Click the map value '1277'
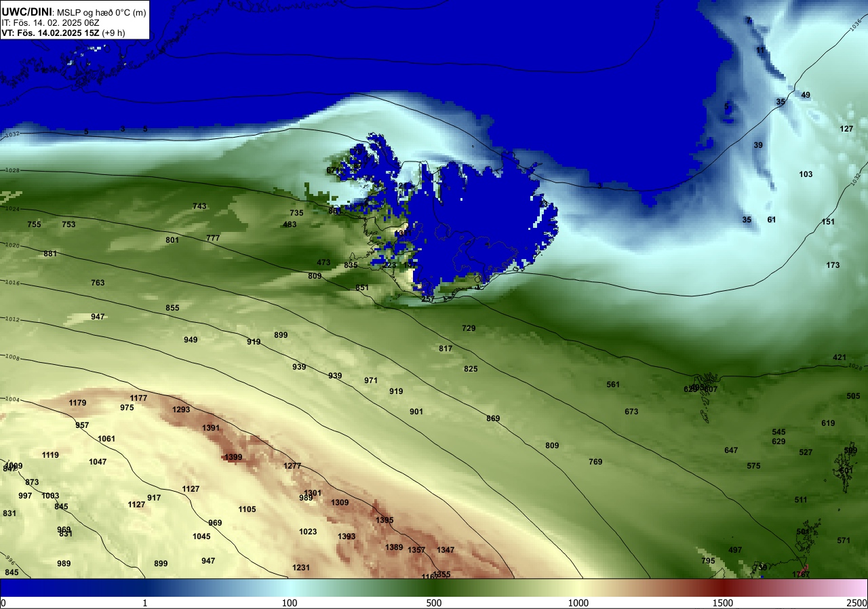Viewport: 868px width, 609px height. point(292,466)
